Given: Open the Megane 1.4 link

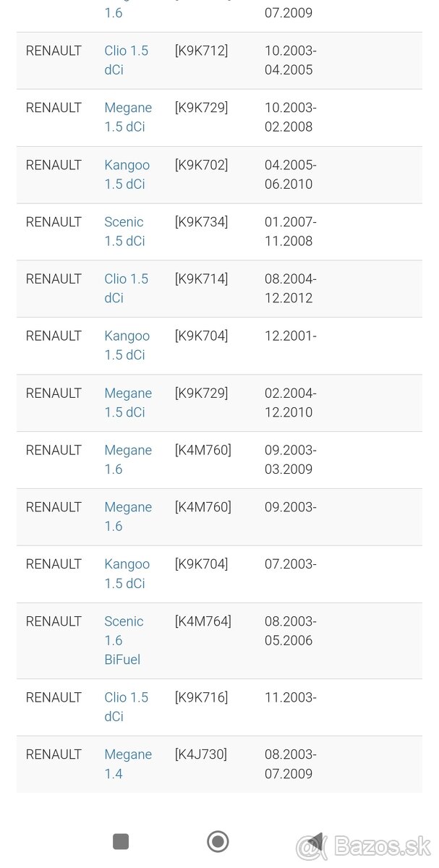Looking at the screenshot, I should click(x=128, y=764).
